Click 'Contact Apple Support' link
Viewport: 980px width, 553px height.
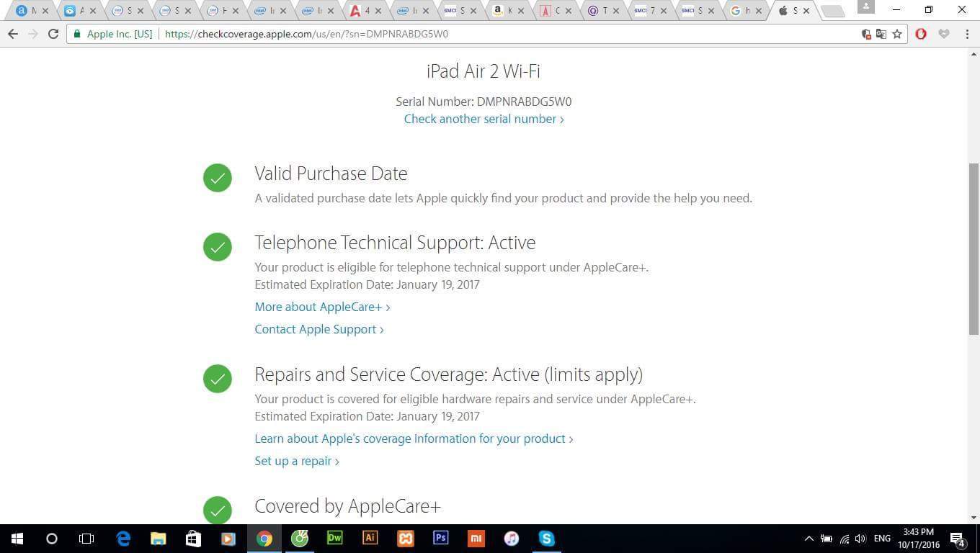(x=319, y=329)
